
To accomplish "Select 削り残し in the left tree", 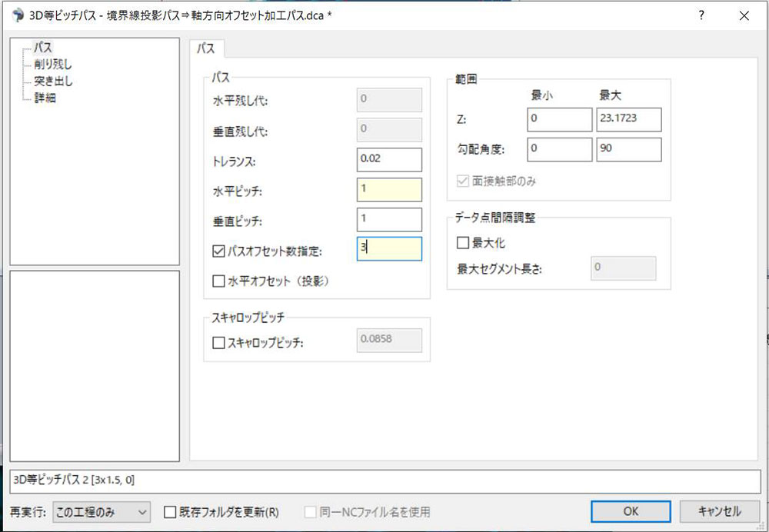I will pos(53,65).
